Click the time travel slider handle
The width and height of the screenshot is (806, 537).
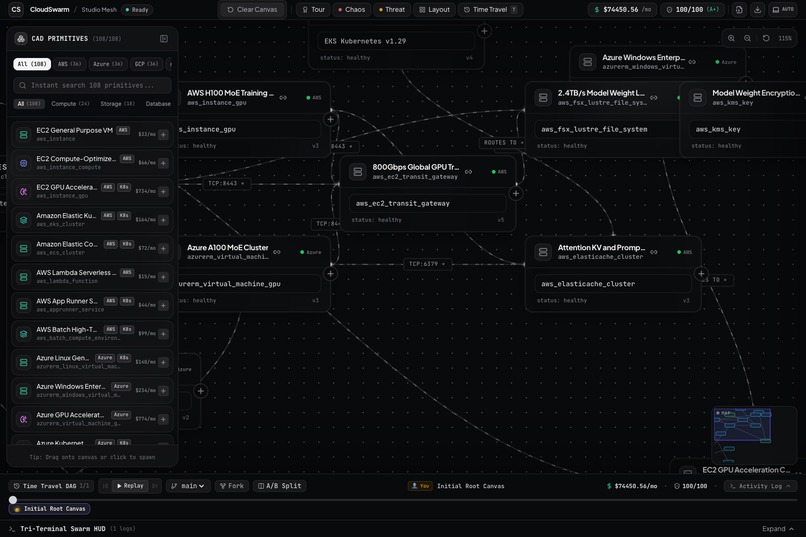[x=13, y=499]
